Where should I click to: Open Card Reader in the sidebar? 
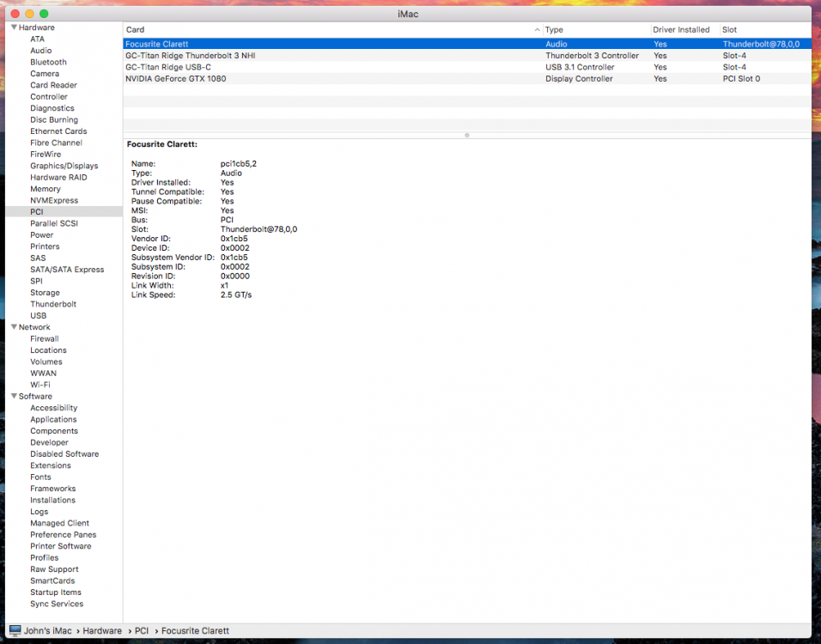point(53,85)
